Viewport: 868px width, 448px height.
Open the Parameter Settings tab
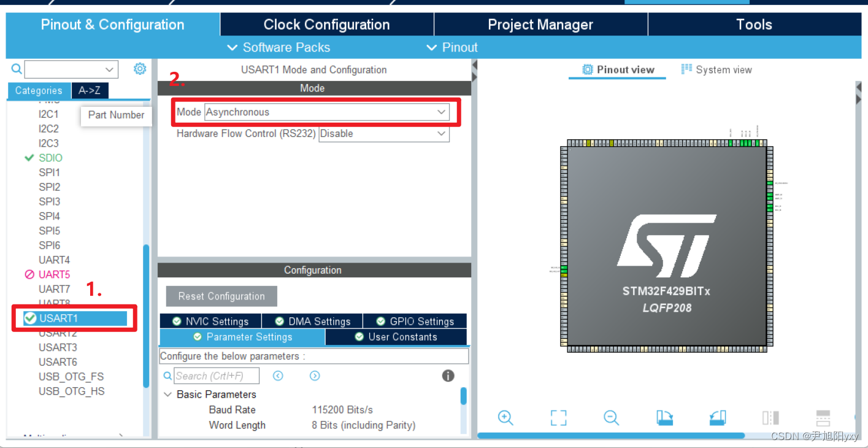point(242,337)
